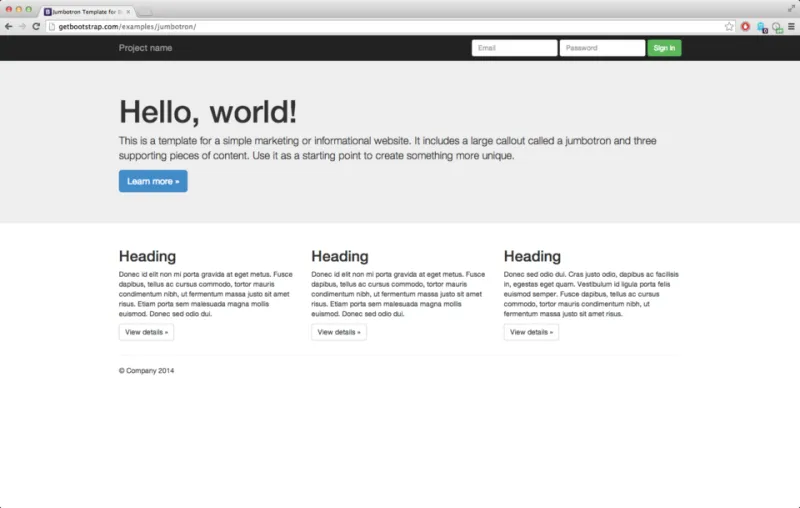
Task: Reload the page with refresh icon
Action: pos(36,27)
